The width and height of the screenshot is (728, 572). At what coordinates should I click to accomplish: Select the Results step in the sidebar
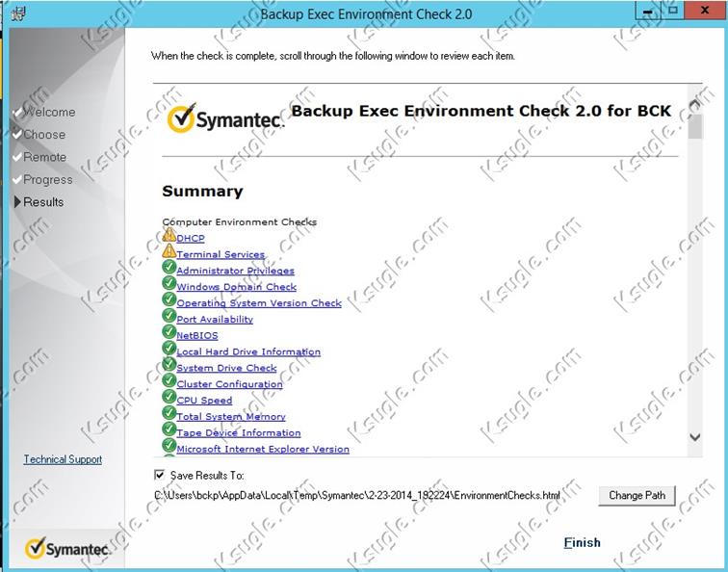pyautogui.click(x=43, y=202)
